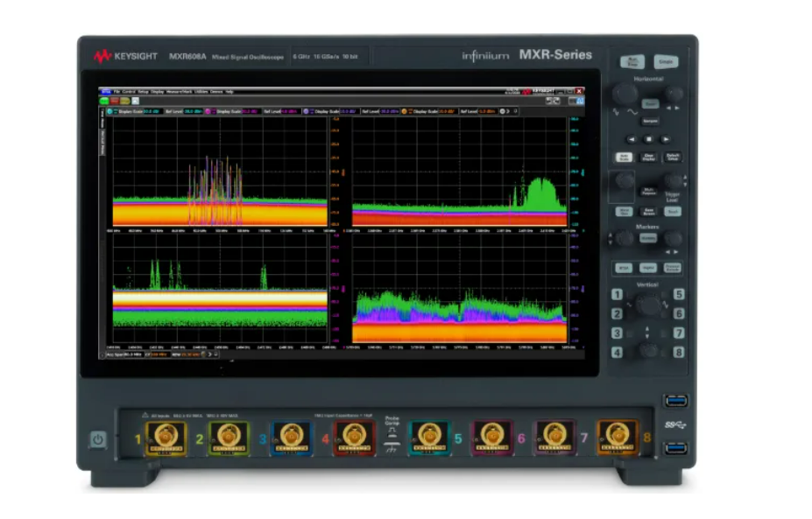This screenshot has height=519, width=812.
Task: Toggle channel 7 vertical key
Action: click(x=679, y=333)
